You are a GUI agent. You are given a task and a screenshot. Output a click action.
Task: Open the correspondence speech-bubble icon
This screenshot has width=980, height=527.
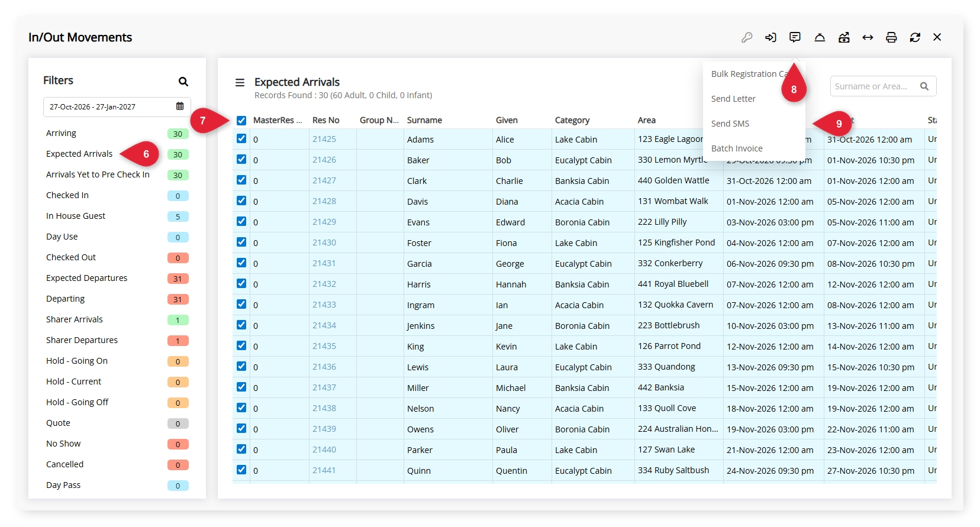795,37
